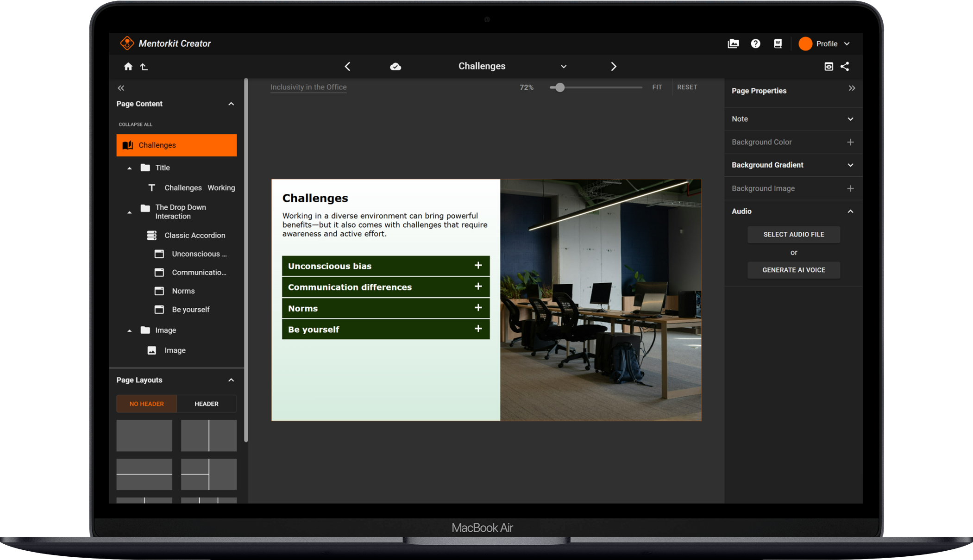Click the zoom slider handle
This screenshot has width=973, height=560.
tap(560, 87)
